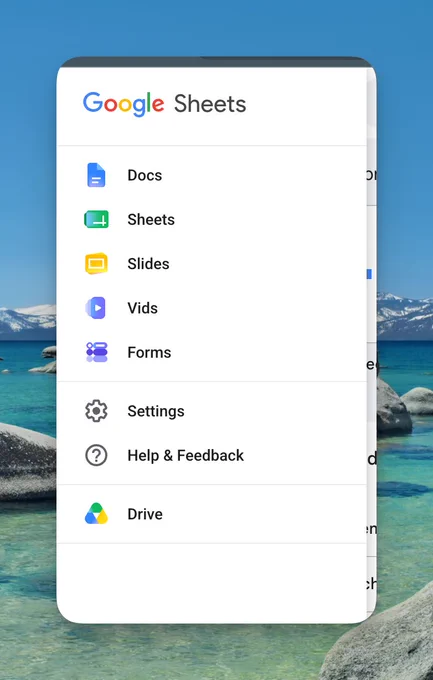Screen dimensions: 433x680
Task: Open the Docs app icon
Action: coord(96,175)
